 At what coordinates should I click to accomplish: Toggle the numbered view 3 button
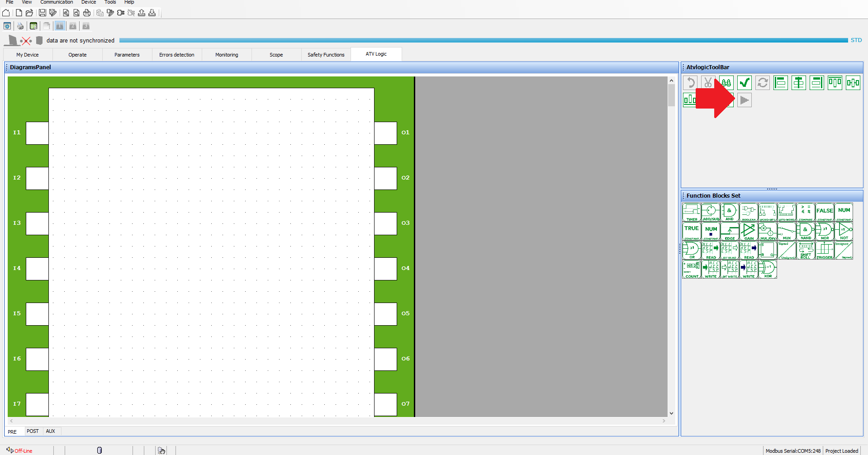point(86,26)
